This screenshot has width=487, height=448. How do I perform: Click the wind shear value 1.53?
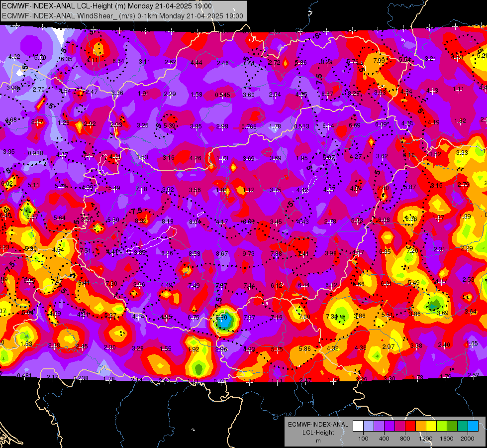click(x=26, y=343)
